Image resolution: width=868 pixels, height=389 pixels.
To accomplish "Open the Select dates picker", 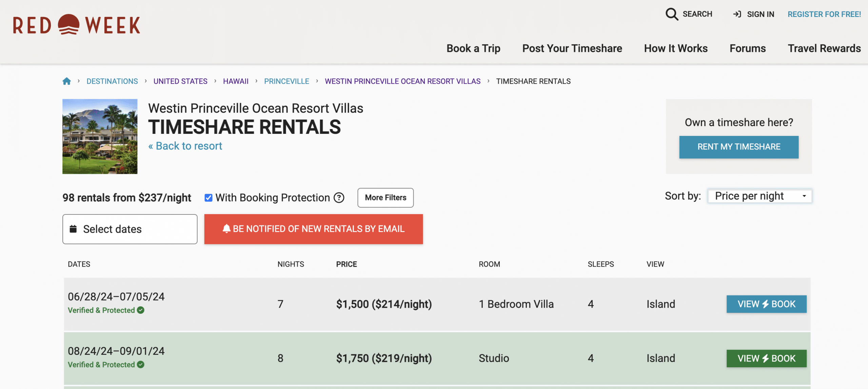I will [130, 229].
